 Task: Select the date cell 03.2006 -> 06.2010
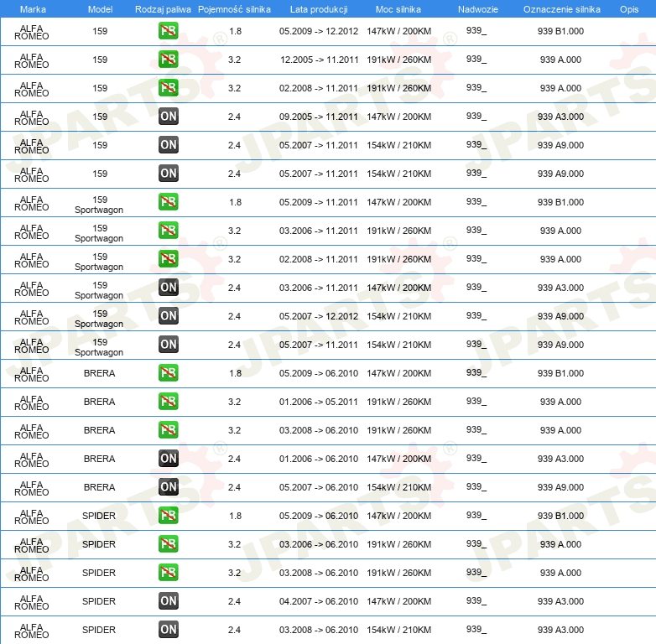coord(319,544)
